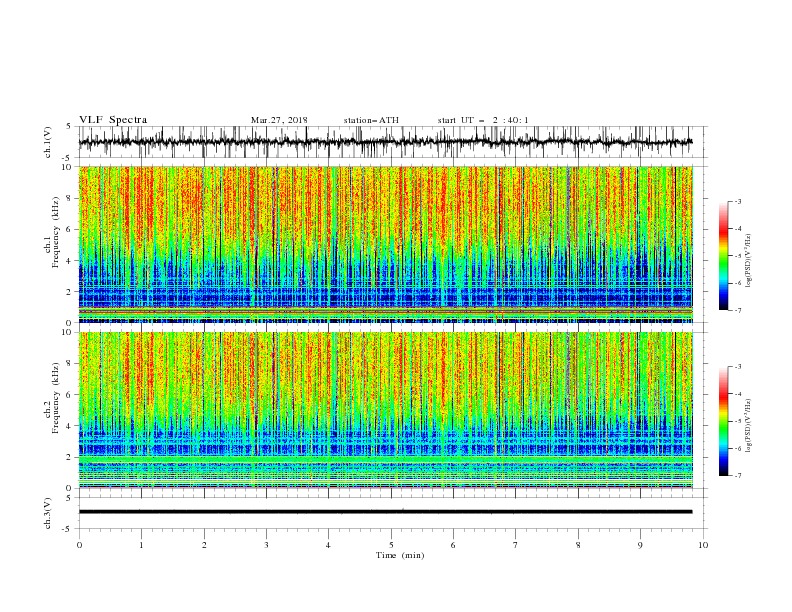
Task: Click the time axis tick label '10'
Action: [x=703, y=545]
